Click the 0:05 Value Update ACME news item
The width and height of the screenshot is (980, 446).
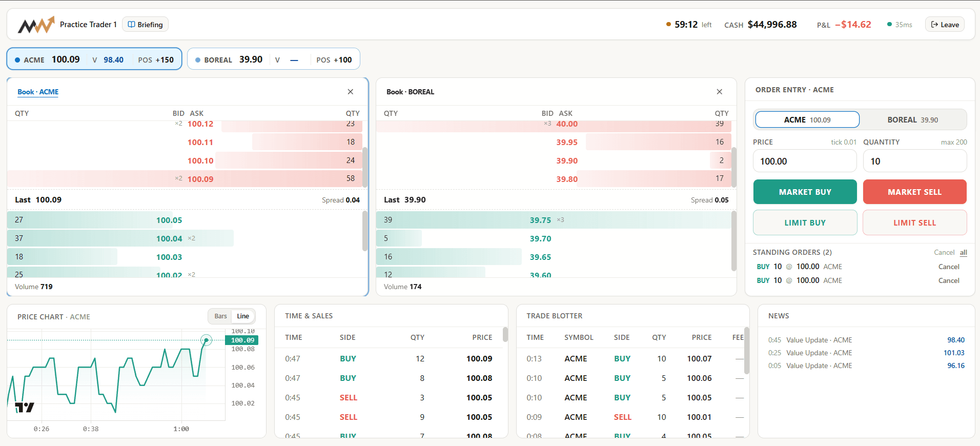click(x=866, y=366)
